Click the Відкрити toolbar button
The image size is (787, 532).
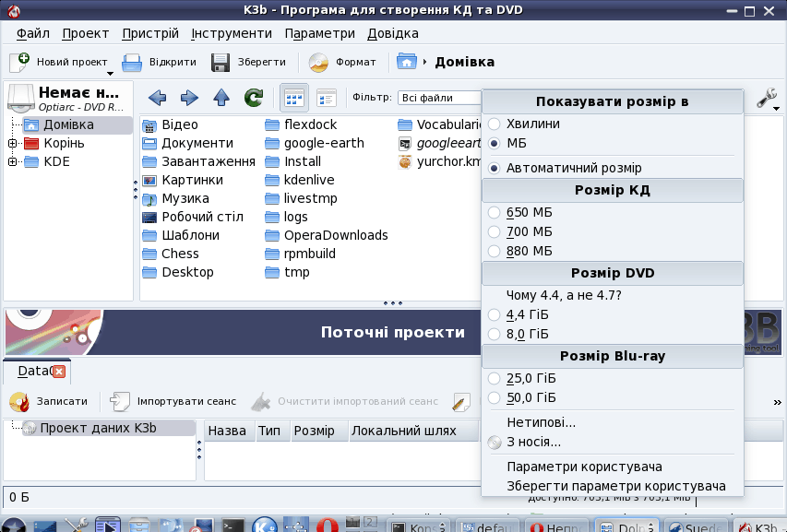[160, 63]
